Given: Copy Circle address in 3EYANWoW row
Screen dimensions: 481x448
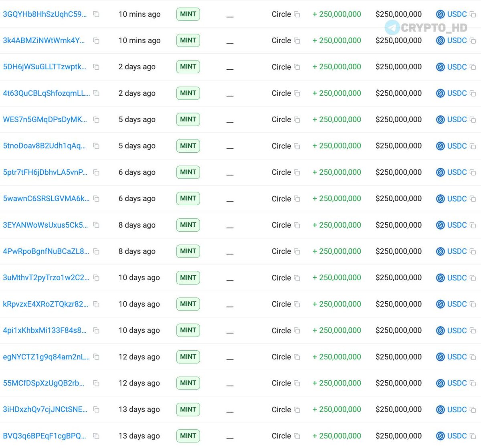Looking at the screenshot, I should tap(297, 225).
